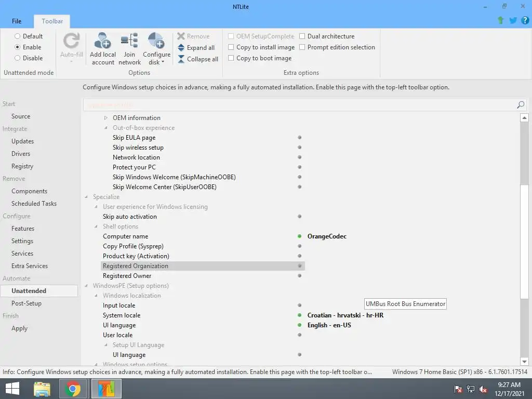This screenshot has width=532, height=399.
Task: Open Google Chrome from taskbar
Action: (x=73, y=389)
